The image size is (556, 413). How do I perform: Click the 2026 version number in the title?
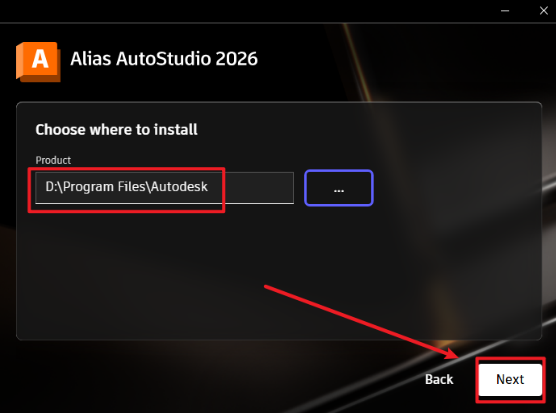coord(237,59)
